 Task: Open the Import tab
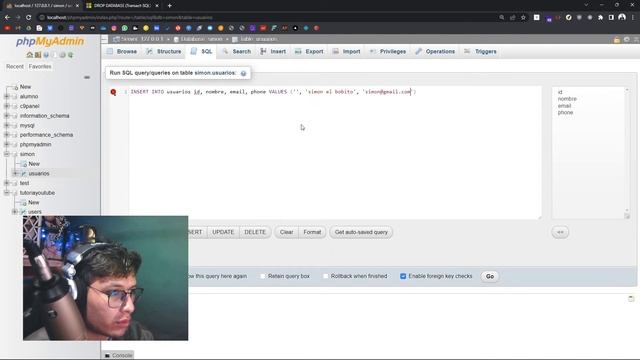(x=346, y=51)
